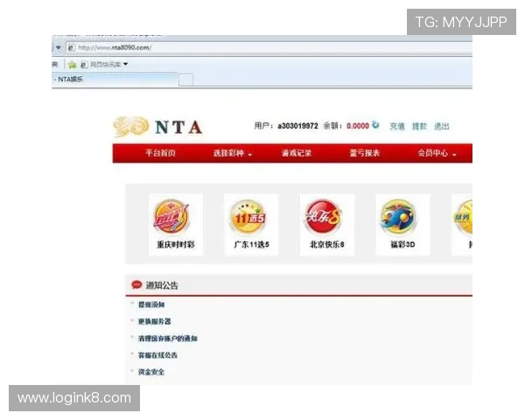Click the red 通知公告 speech bubble icon
The height and width of the screenshot is (420, 525).
(x=136, y=284)
